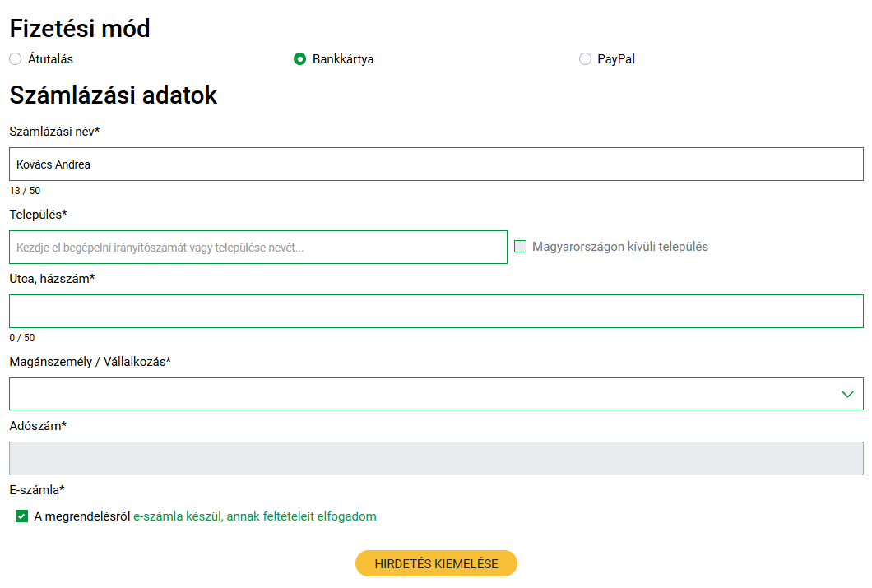Click the "Számlázási adatok" heading

(x=114, y=95)
